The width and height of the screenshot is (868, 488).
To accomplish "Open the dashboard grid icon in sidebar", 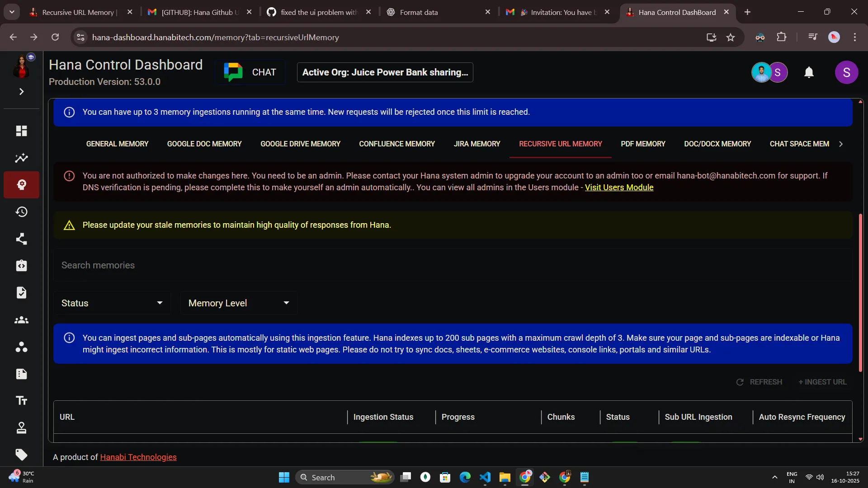I will 21,131.
